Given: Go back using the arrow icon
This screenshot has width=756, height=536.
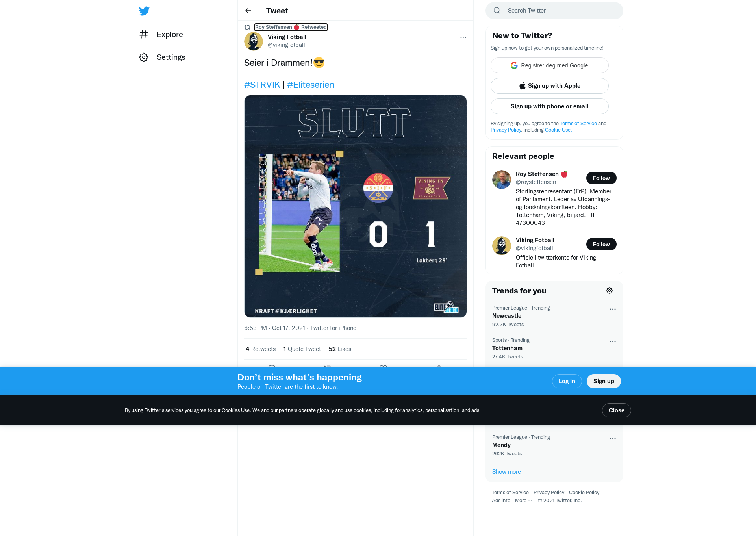Looking at the screenshot, I should [248, 11].
